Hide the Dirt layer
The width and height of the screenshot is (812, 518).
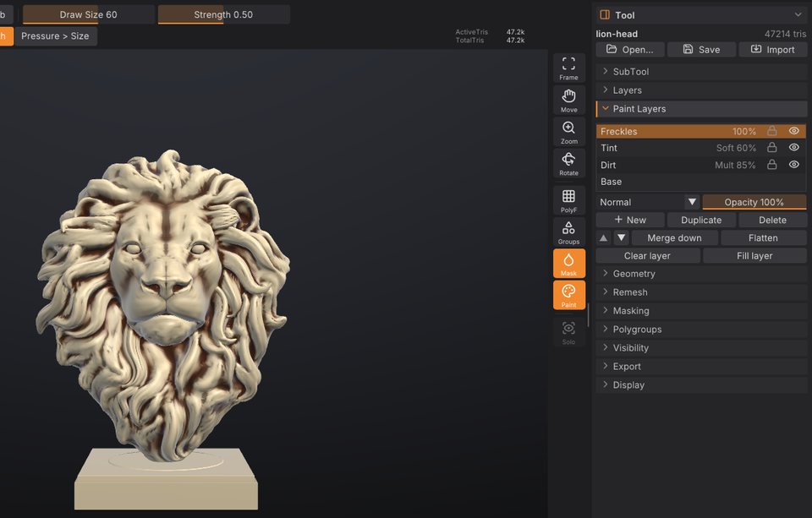point(794,165)
